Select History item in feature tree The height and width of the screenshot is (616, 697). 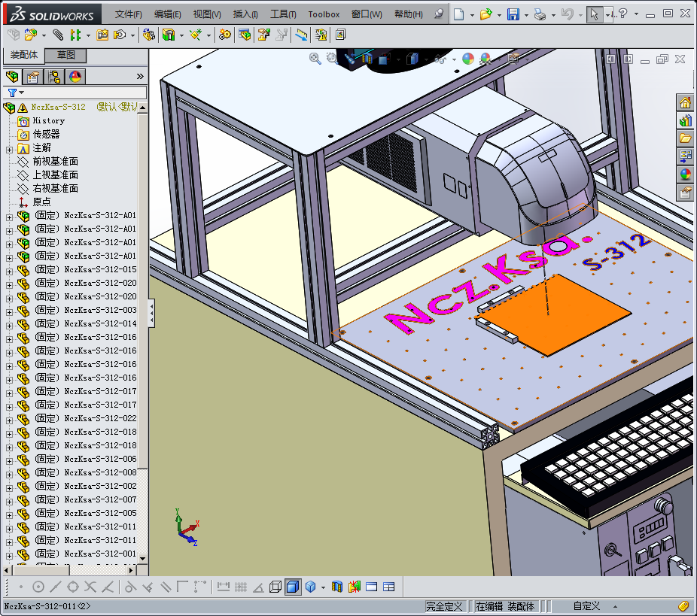click(48, 121)
